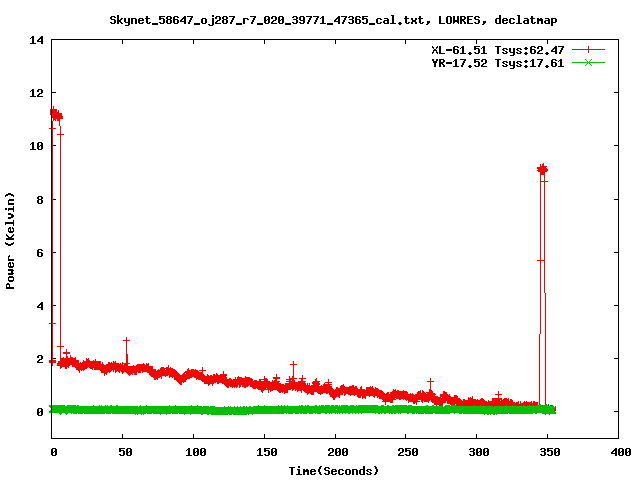Click the Time(Seconds) axis label
Screen dimensions: 640x480
333,471
